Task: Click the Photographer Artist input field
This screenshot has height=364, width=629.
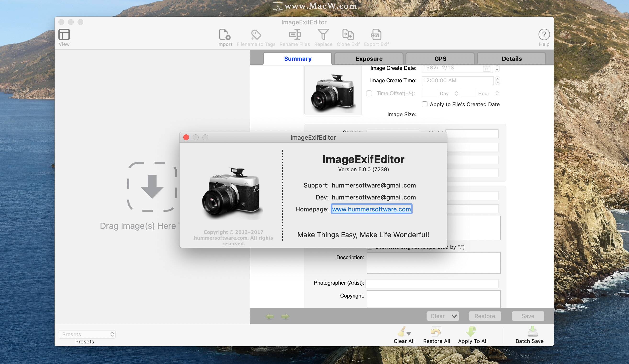Action: pos(432,282)
